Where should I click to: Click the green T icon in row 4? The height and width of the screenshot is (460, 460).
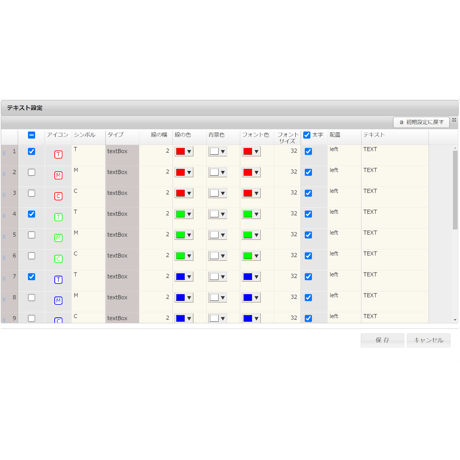pyautogui.click(x=58, y=217)
